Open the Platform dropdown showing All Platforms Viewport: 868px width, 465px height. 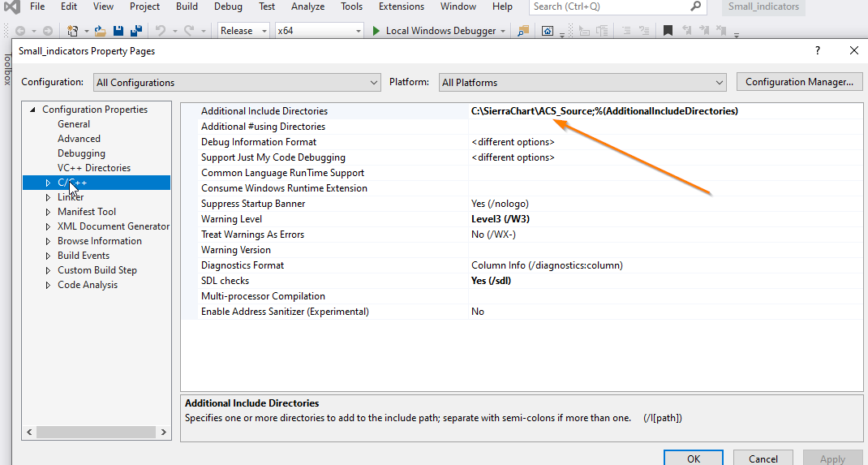point(582,83)
